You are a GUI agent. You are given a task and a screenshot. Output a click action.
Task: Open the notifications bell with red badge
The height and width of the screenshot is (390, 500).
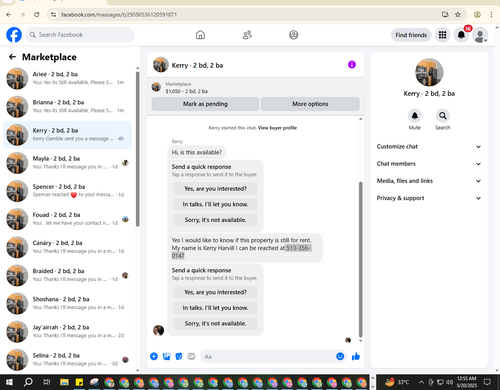(461, 35)
